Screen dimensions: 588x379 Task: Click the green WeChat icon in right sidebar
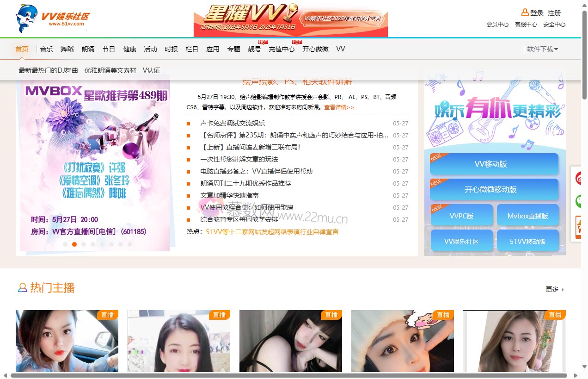tap(580, 201)
